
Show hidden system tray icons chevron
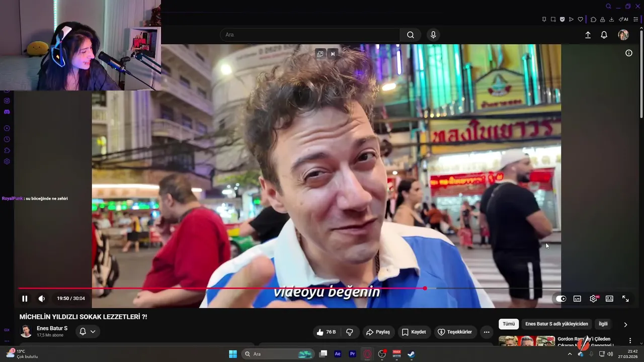pyautogui.click(x=570, y=354)
